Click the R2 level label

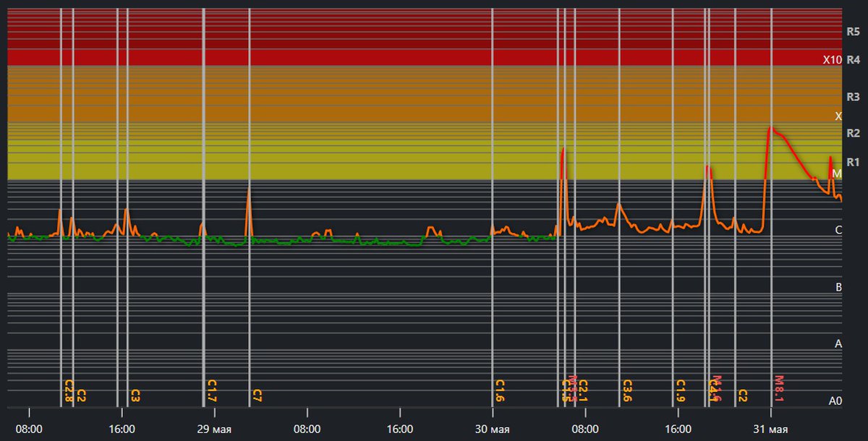[853, 133]
